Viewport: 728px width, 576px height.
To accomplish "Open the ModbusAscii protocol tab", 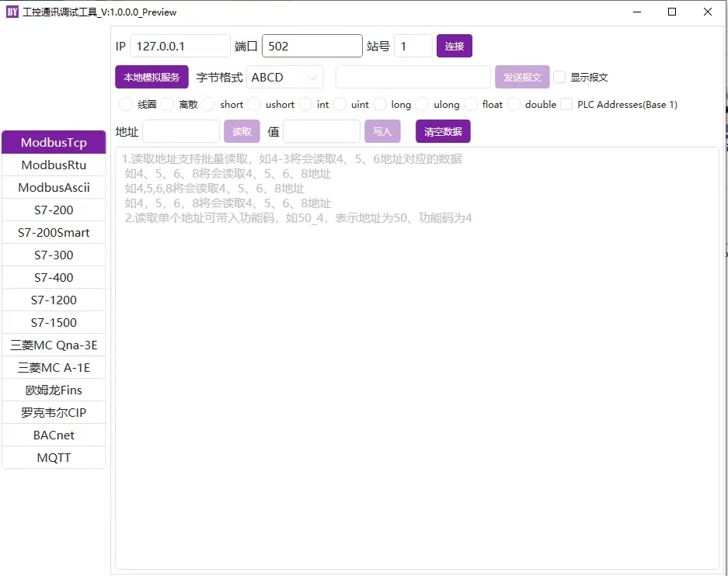I will coord(54,187).
